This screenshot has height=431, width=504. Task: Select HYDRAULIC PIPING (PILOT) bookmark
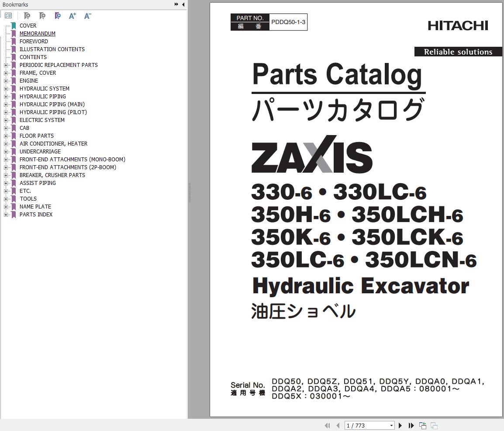point(53,112)
